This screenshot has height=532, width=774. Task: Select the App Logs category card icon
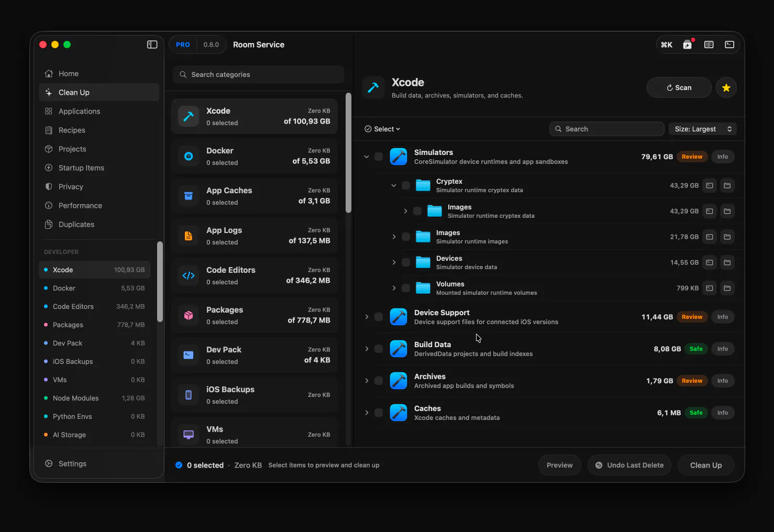(x=189, y=236)
